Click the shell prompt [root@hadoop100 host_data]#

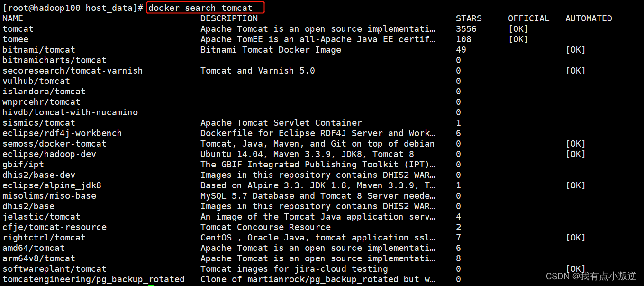[73, 8]
